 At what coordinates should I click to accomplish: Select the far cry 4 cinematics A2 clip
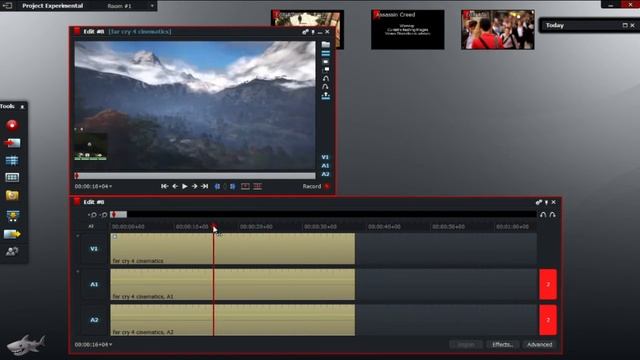(233, 320)
